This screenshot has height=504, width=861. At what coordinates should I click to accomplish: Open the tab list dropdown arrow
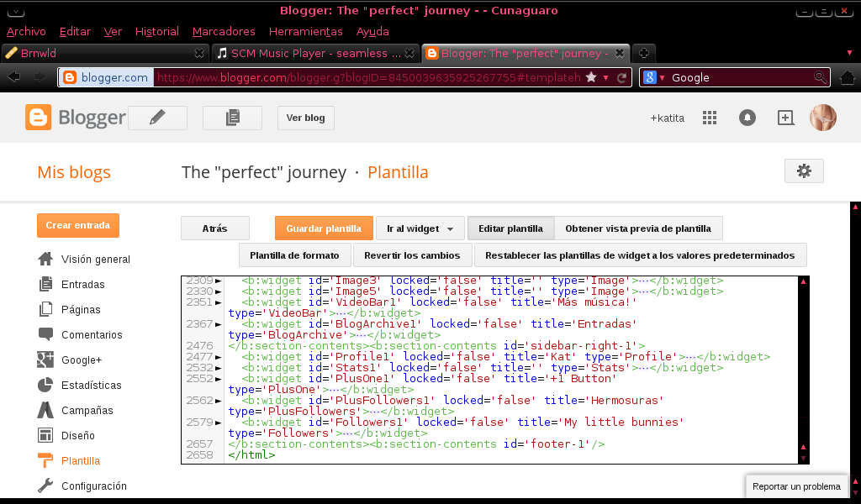coord(849,53)
